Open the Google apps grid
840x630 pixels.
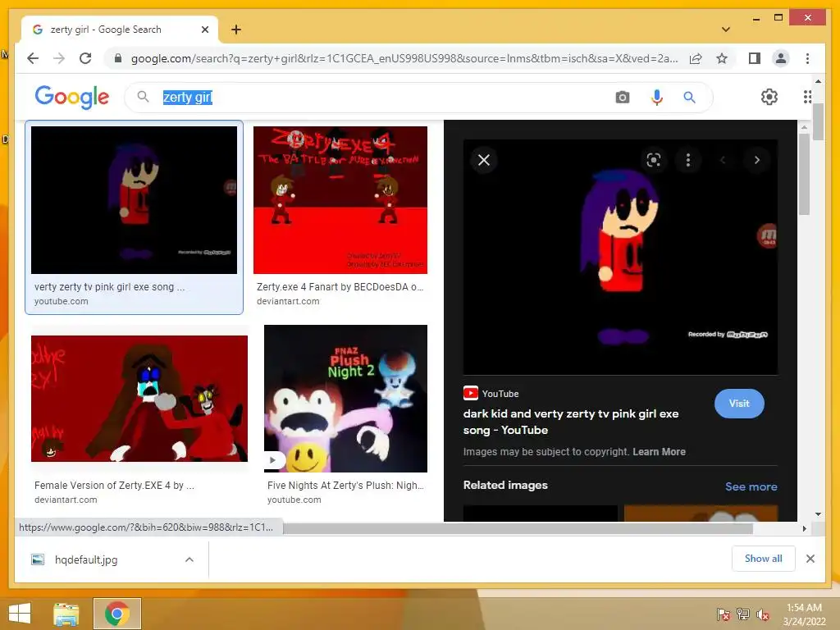(x=807, y=97)
